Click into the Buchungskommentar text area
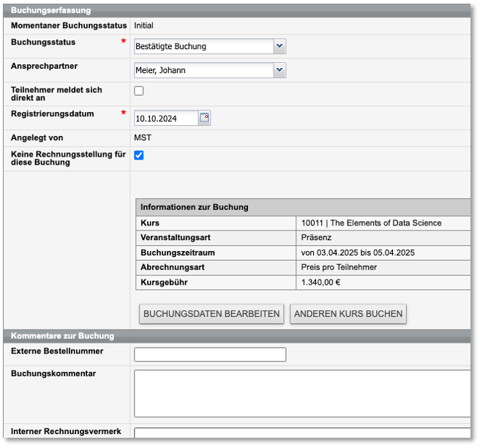The width and height of the screenshot is (480, 448). [x=301, y=393]
